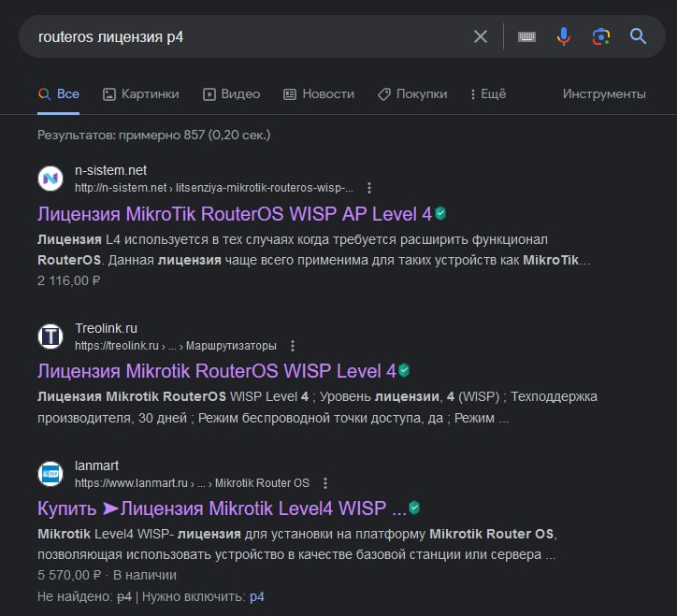677x616 pixels.
Task: Open the on-screen keyboard input tool
Action: pos(526,36)
